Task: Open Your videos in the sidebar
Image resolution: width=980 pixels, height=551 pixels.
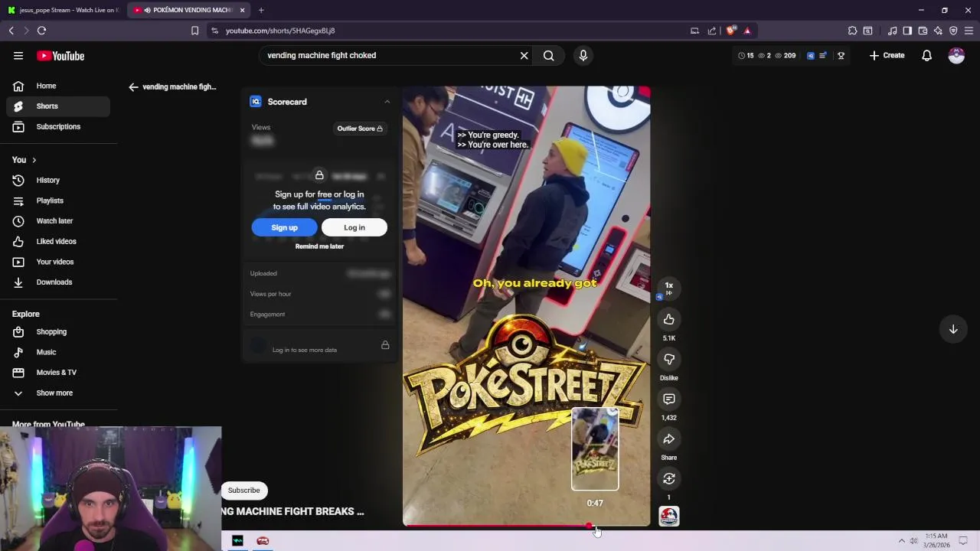Action: [58, 262]
